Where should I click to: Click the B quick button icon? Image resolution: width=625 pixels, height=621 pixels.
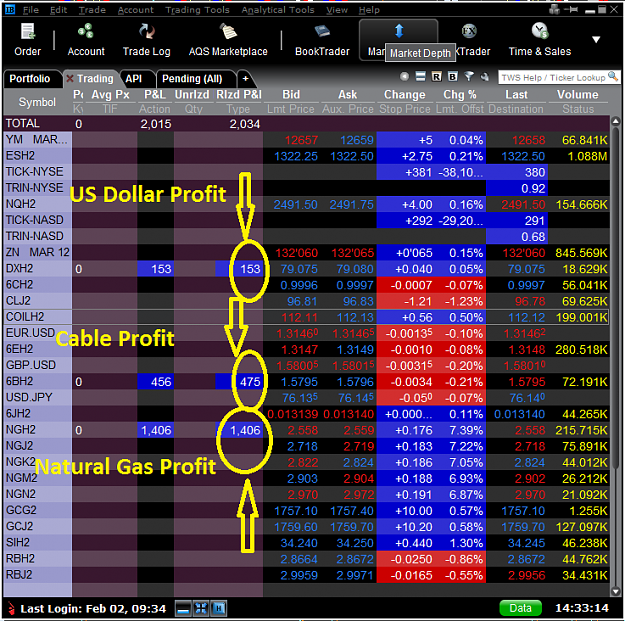[x=452, y=77]
